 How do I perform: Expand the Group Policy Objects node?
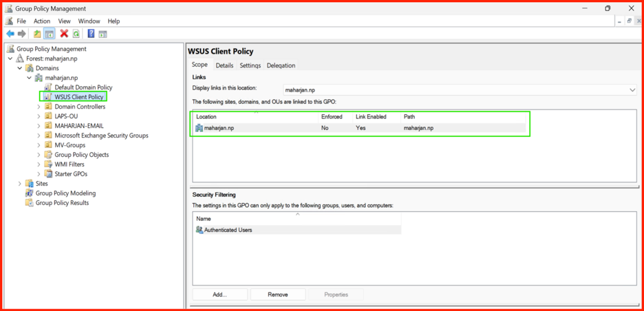coord(39,155)
